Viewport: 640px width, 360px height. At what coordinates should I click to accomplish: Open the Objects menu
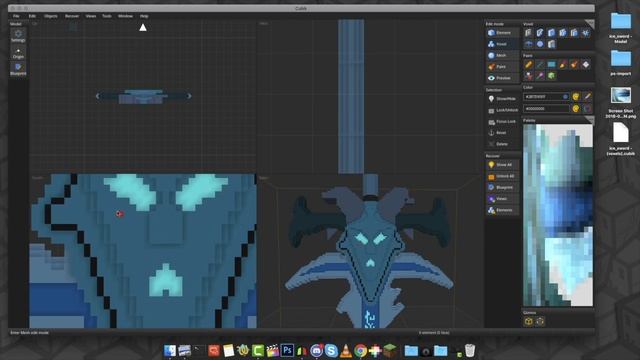pos(51,16)
